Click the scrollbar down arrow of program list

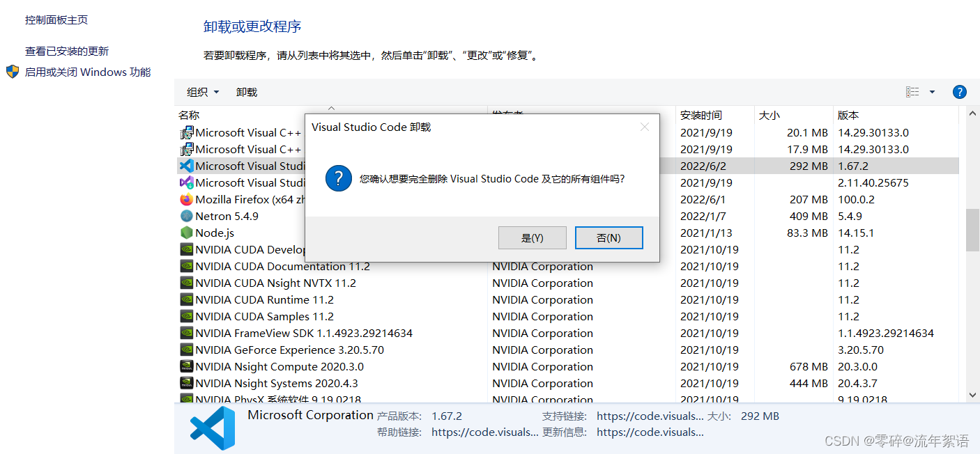(972, 395)
